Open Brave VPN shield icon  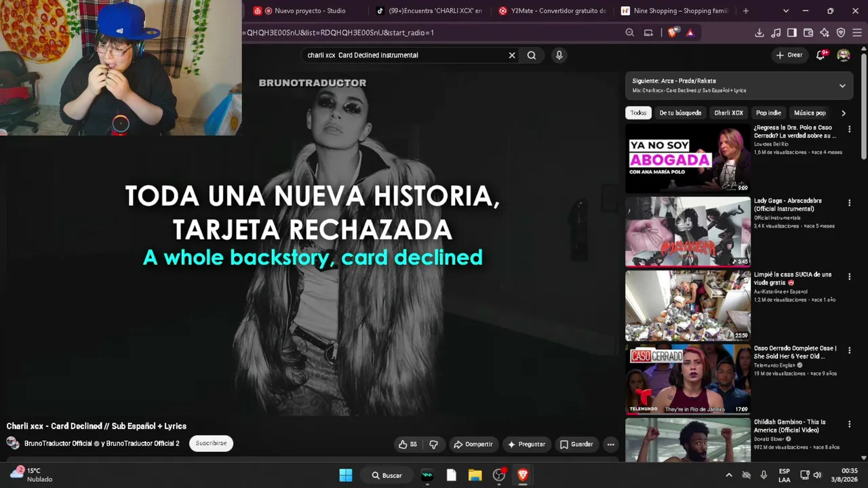tap(841, 33)
